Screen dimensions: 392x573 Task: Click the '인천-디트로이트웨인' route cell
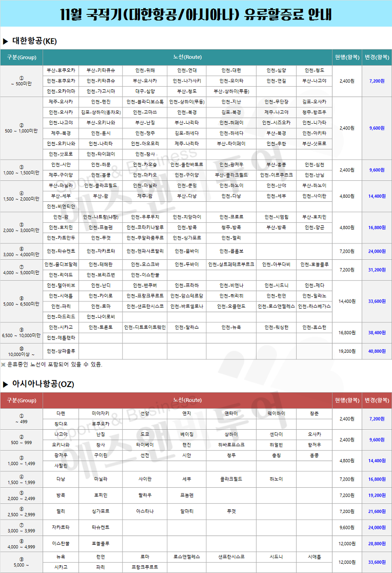click(x=145, y=328)
